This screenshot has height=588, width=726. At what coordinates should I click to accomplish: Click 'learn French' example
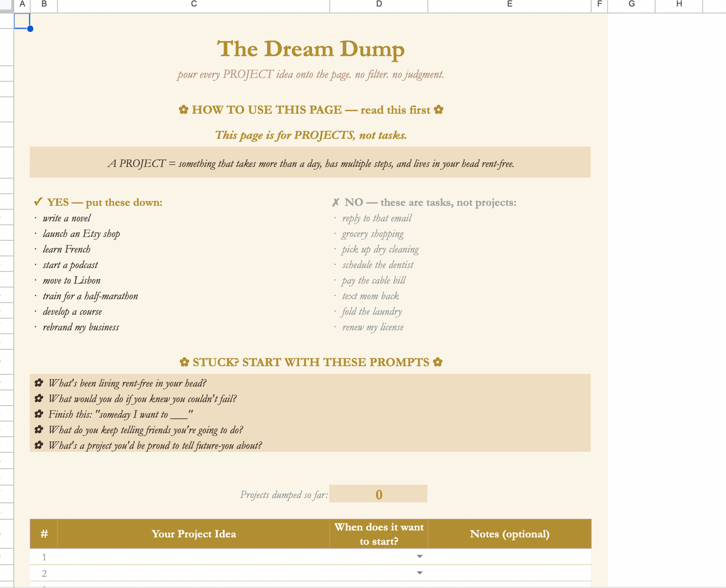pos(67,249)
